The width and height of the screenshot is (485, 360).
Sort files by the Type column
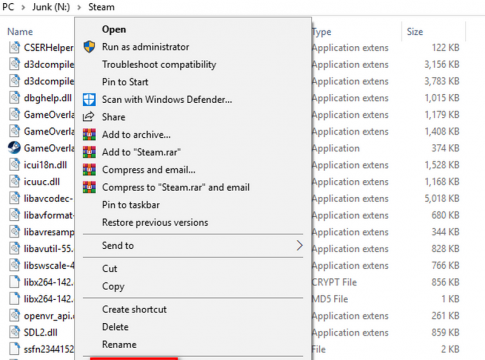point(322,32)
